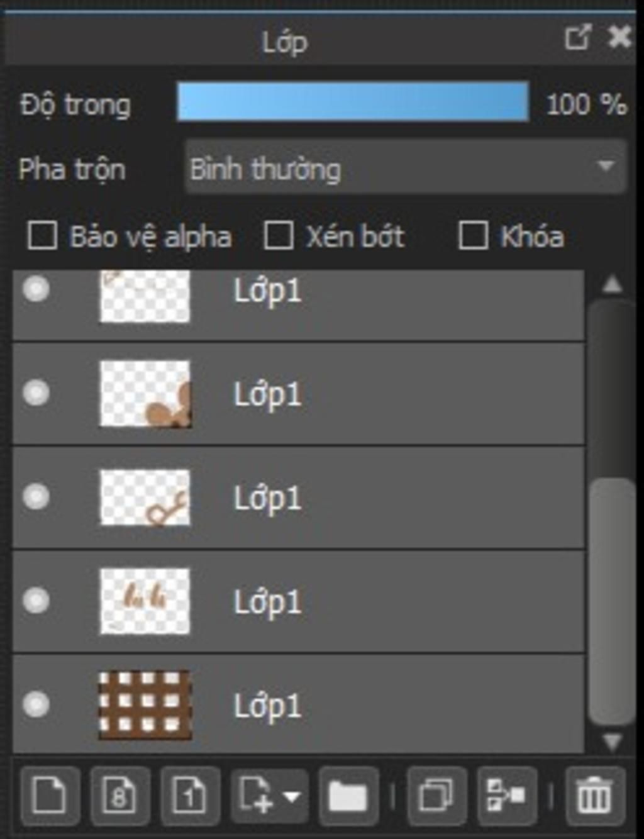
Task: Add a new color layer
Action: coord(50,796)
